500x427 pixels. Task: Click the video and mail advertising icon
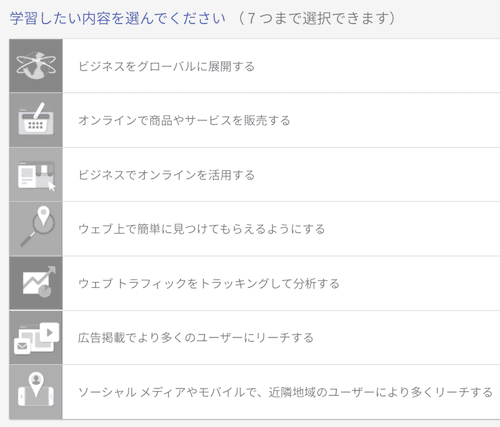[x=36, y=337]
